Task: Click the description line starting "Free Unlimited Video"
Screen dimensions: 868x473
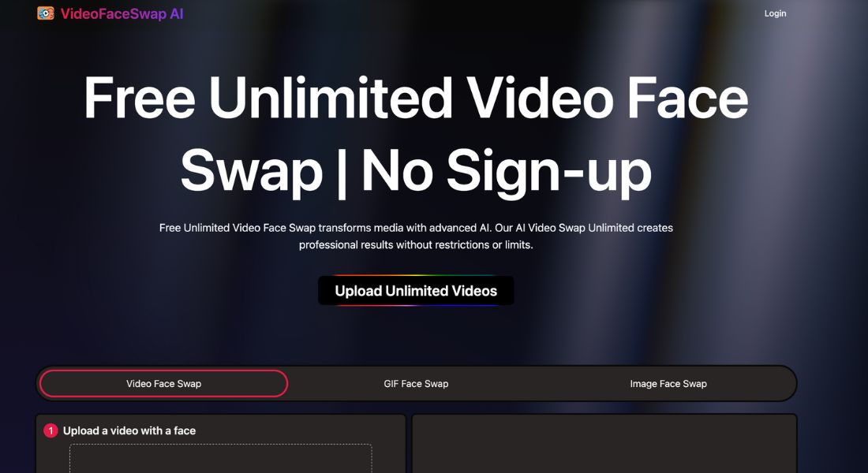Action: [x=416, y=227]
